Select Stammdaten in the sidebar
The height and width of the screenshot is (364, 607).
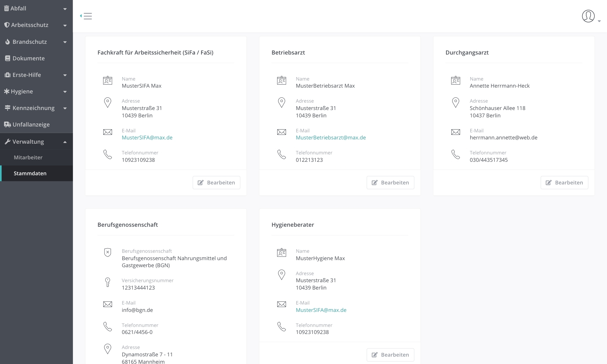point(30,173)
